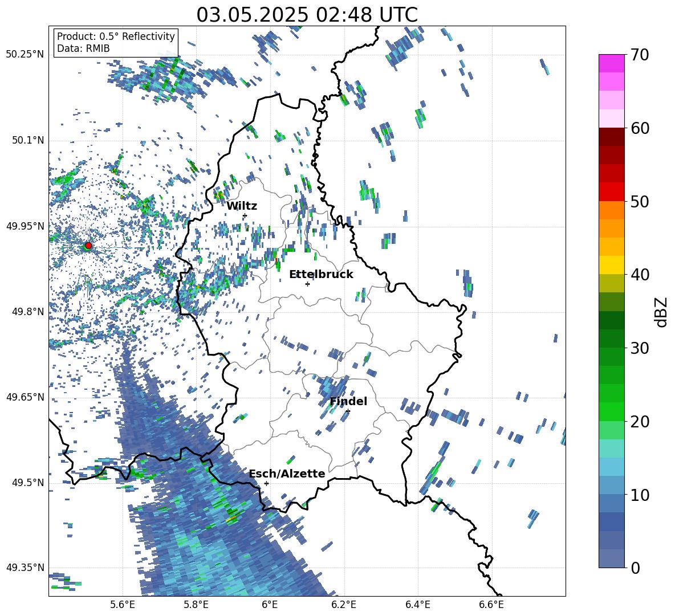
Task: Click the title 03.05.2025 02:48 UTC
Action: (307, 15)
